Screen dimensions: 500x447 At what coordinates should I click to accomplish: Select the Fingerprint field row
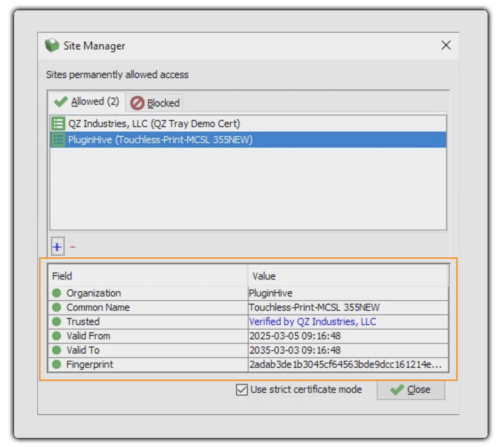(248, 365)
